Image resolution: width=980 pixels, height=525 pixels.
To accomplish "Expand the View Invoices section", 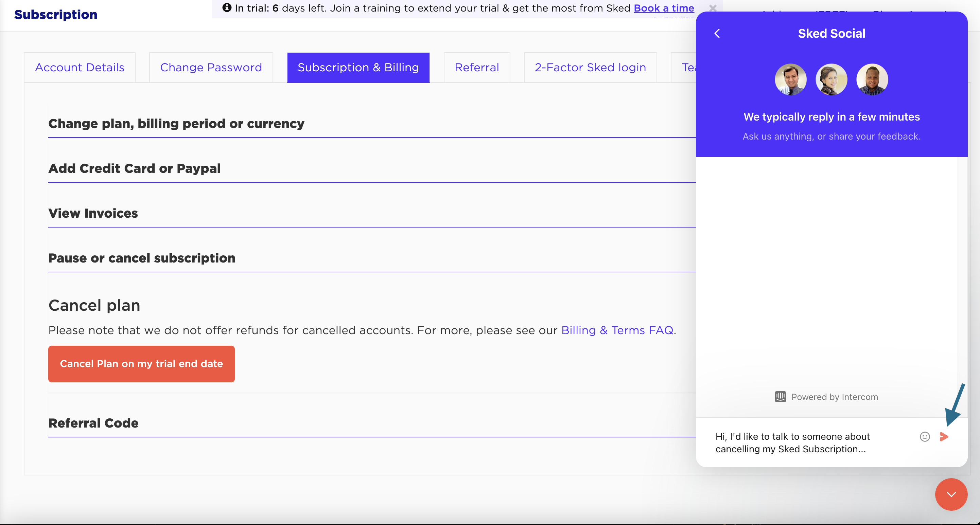I will pos(93,213).
